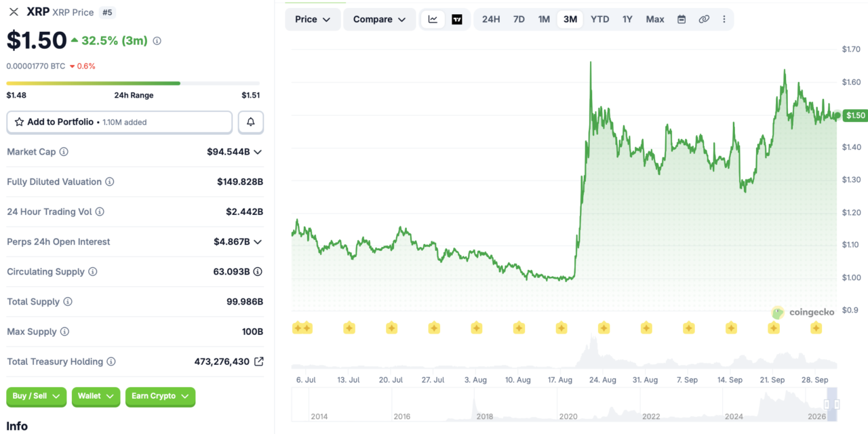Click the $149.828B valuation value
Viewport: 868px width, 434px height.
tap(240, 182)
